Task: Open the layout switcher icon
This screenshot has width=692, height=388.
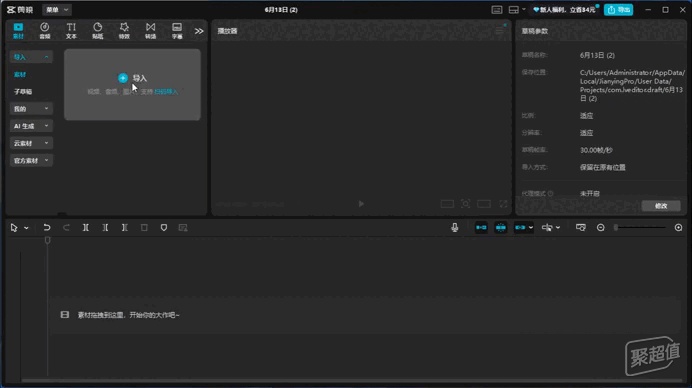Action: pos(513,10)
